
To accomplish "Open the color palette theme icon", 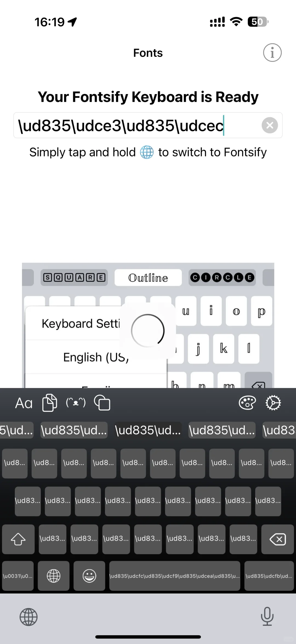I will (x=247, y=403).
